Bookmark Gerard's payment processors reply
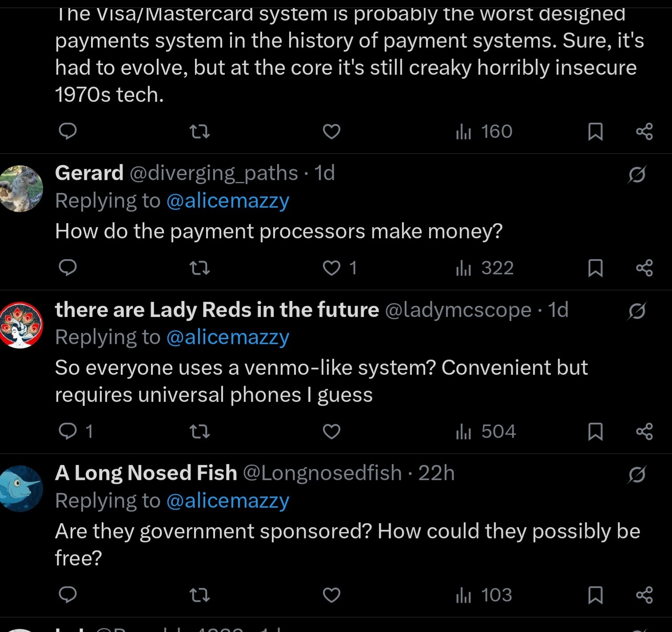 [595, 268]
